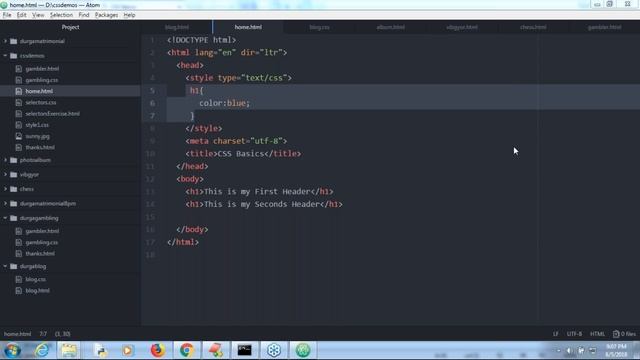
Task: Select the home.html editor tab
Action: 248,27
